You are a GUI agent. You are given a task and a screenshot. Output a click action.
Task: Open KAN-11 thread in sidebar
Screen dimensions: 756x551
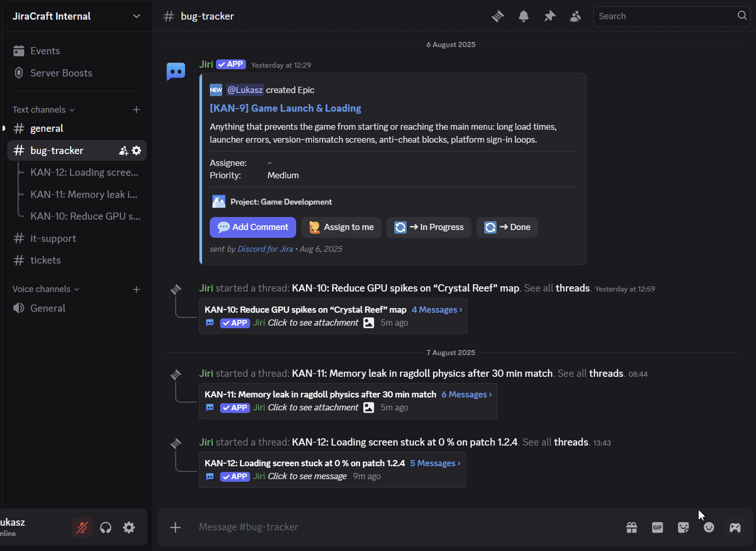tap(84, 194)
